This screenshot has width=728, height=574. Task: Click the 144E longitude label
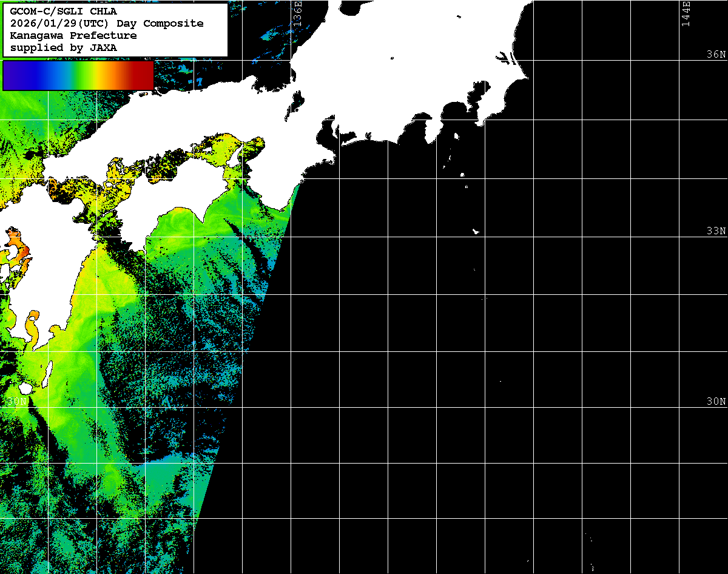[x=686, y=13]
